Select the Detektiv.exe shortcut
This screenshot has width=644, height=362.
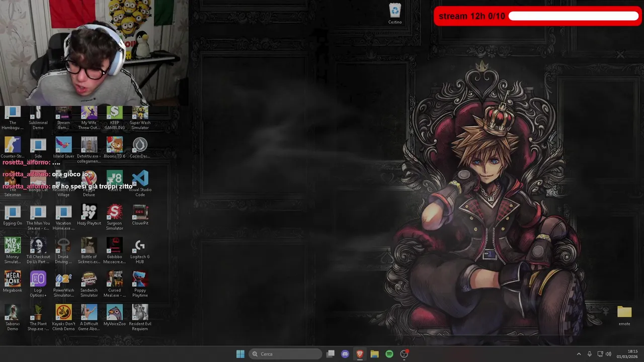point(89,150)
